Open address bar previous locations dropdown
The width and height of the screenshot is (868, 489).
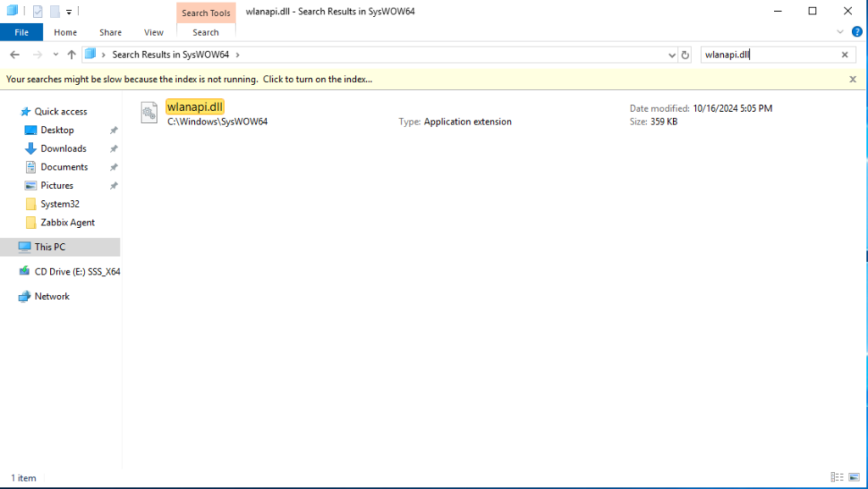click(671, 55)
